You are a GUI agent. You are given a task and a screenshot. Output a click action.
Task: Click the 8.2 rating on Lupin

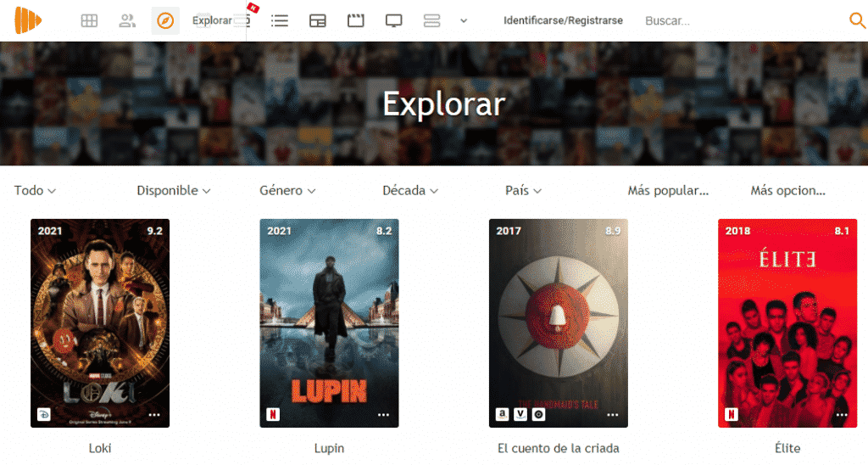pyautogui.click(x=384, y=231)
